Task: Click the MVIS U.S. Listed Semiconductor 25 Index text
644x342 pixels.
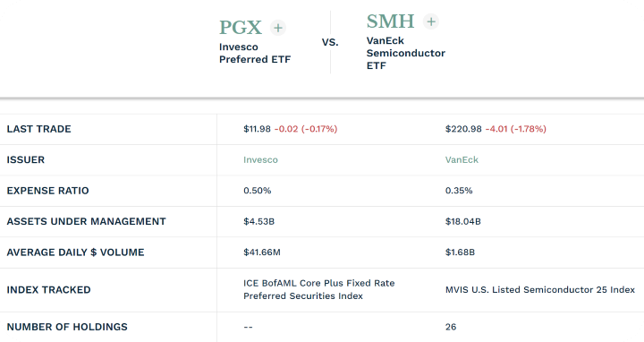Action: pyautogui.click(x=540, y=290)
